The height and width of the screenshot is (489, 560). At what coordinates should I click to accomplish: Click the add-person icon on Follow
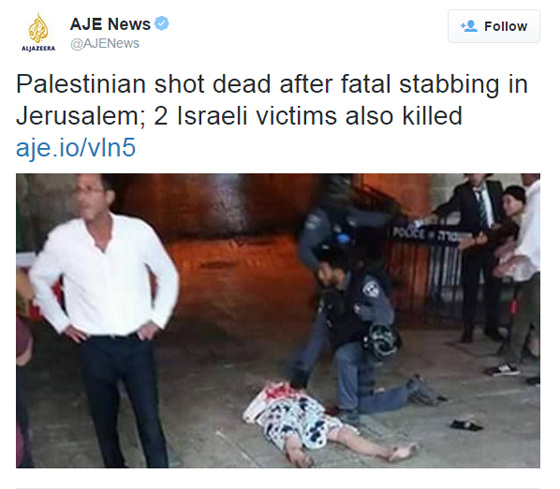469,26
